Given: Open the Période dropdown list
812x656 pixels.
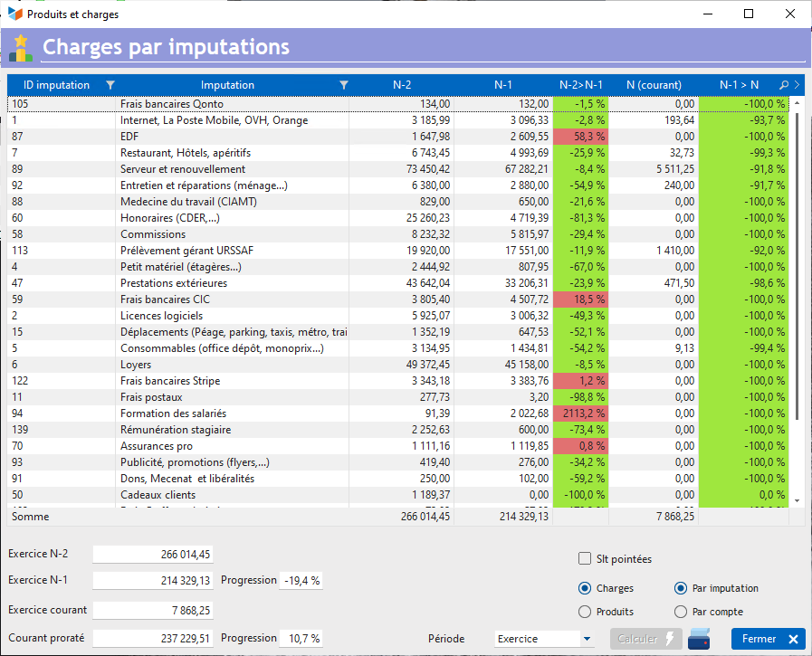Looking at the screenshot, I should pyautogui.click(x=587, y=639).
